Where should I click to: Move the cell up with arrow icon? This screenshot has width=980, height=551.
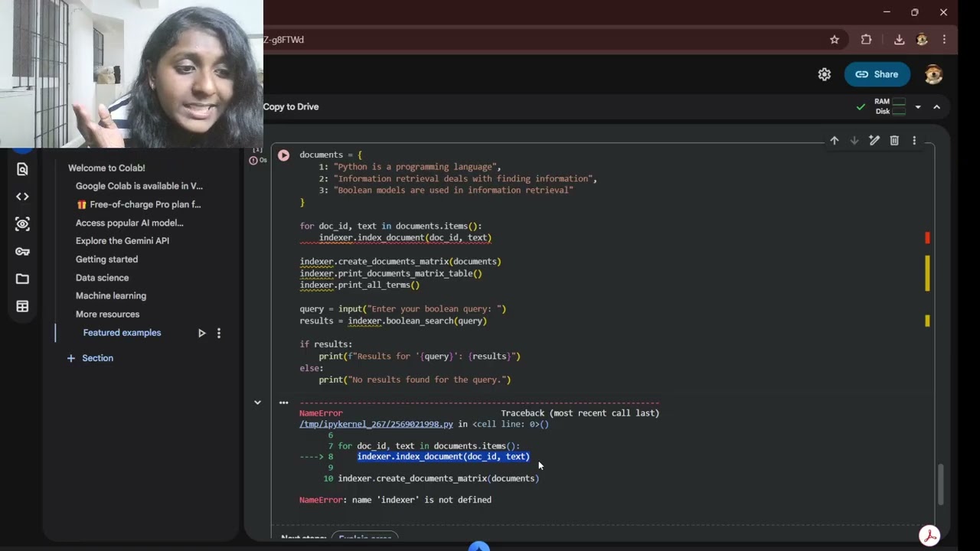click(835, 141)
